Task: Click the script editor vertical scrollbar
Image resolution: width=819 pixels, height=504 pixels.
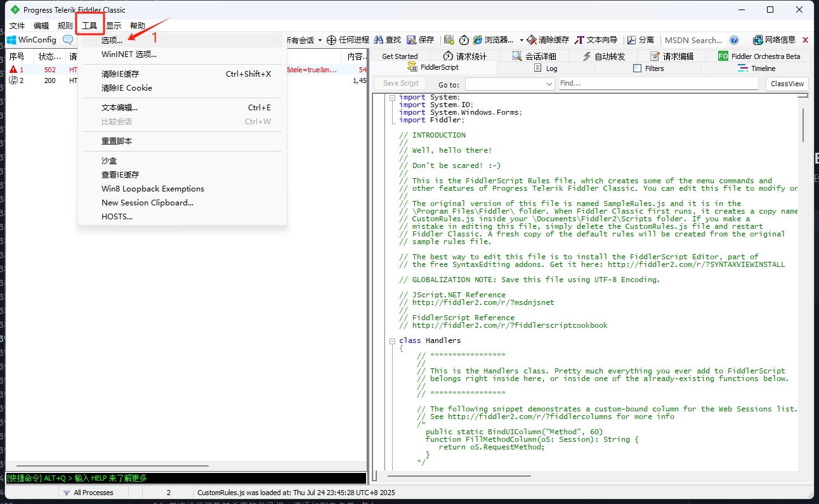Action: [x=804, y=125]
